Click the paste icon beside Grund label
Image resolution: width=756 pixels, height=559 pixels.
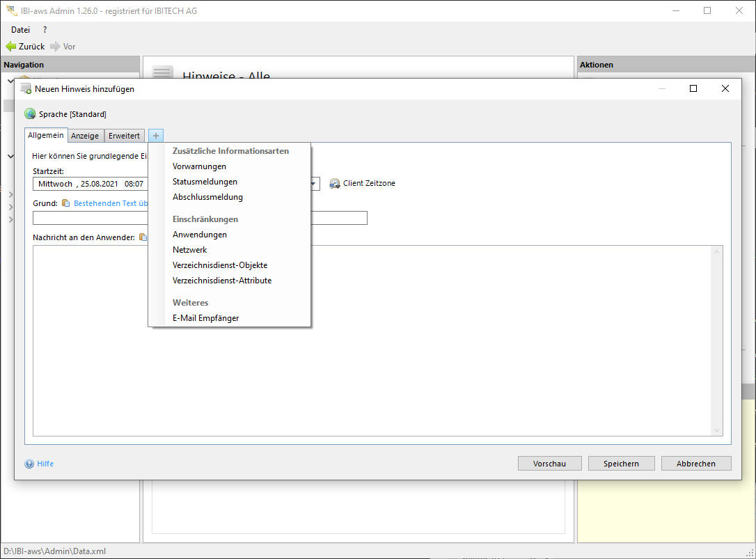coord(66,203)
